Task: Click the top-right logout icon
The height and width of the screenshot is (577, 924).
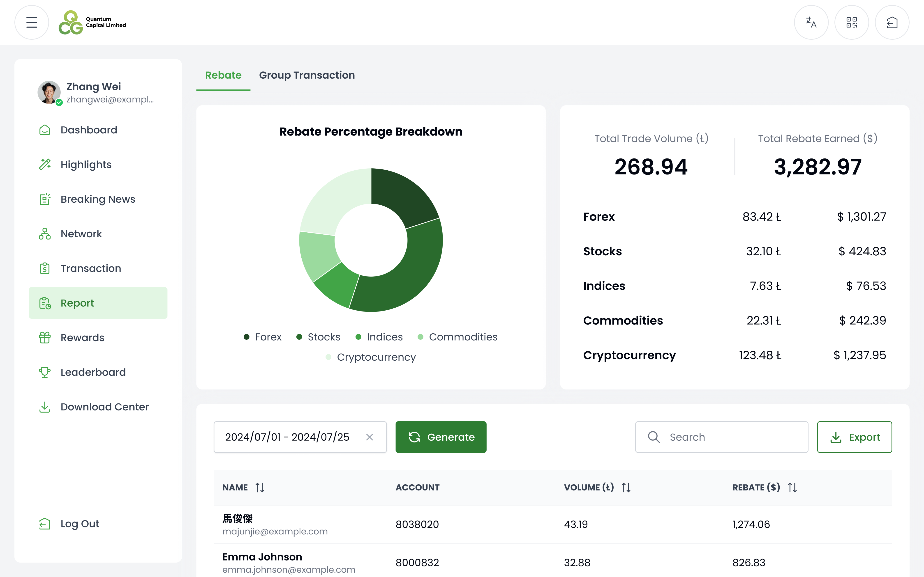Action: (892, 23)
